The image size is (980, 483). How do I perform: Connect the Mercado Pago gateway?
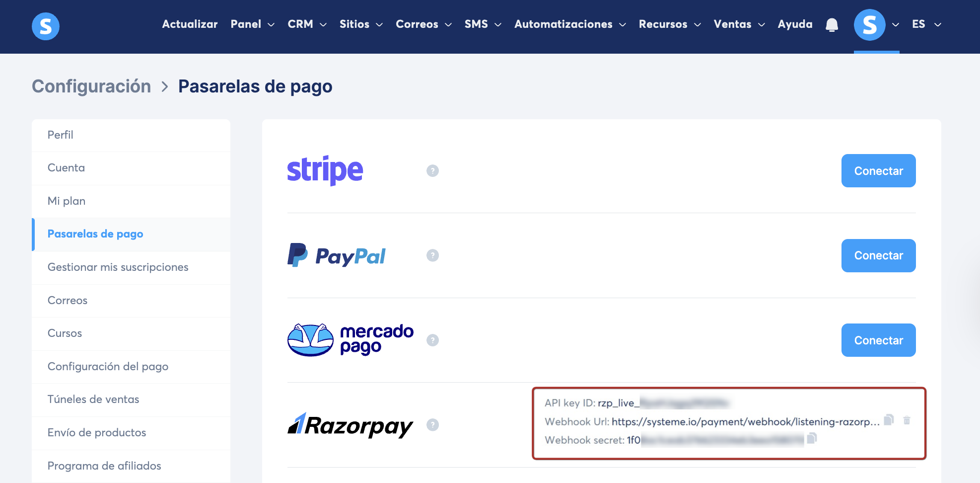(x=878, y=340)
